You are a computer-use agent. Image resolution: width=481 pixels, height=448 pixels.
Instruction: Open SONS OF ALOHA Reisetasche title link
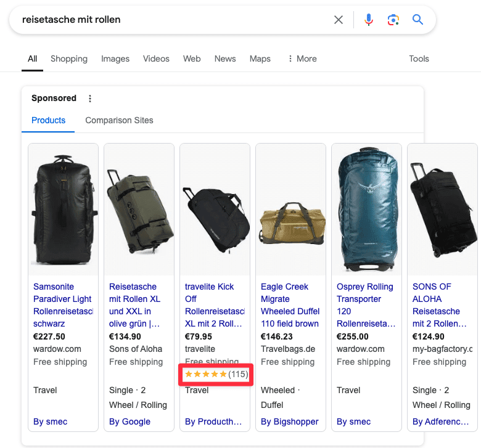(440, 305)
